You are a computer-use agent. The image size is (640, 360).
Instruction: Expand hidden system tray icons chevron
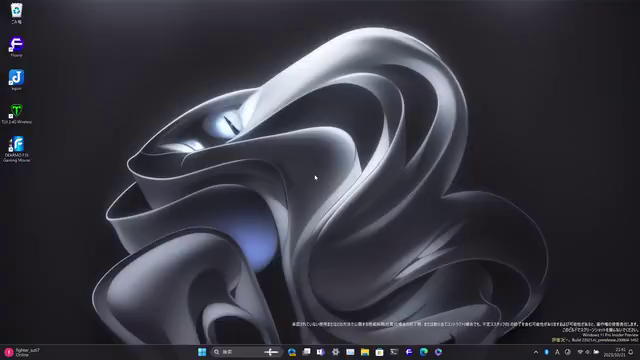536,352
